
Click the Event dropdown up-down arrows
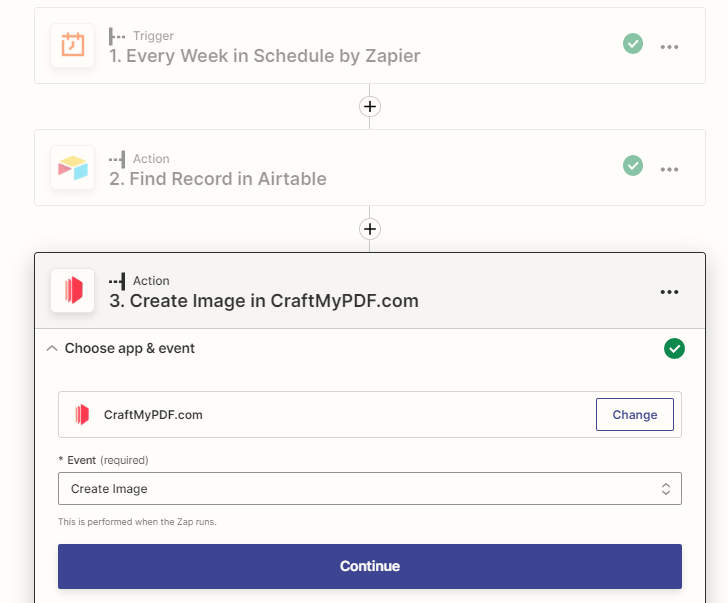[666, 489]
